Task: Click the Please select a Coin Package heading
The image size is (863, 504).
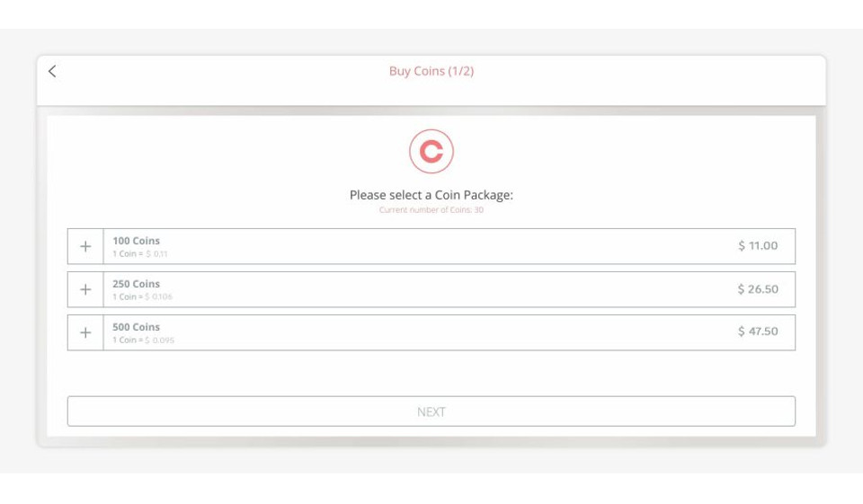Action: tap(431, 195)
